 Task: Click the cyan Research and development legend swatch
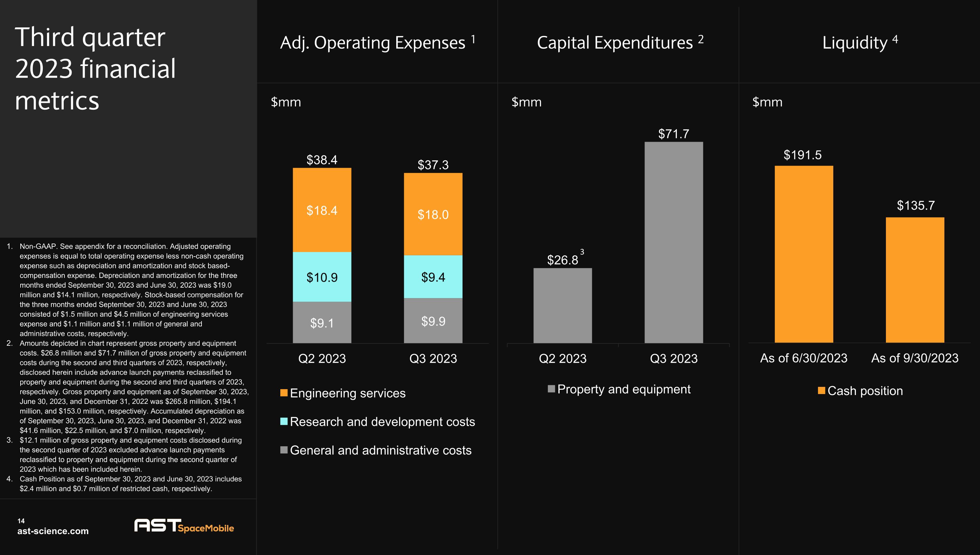(x=284, y=421)
